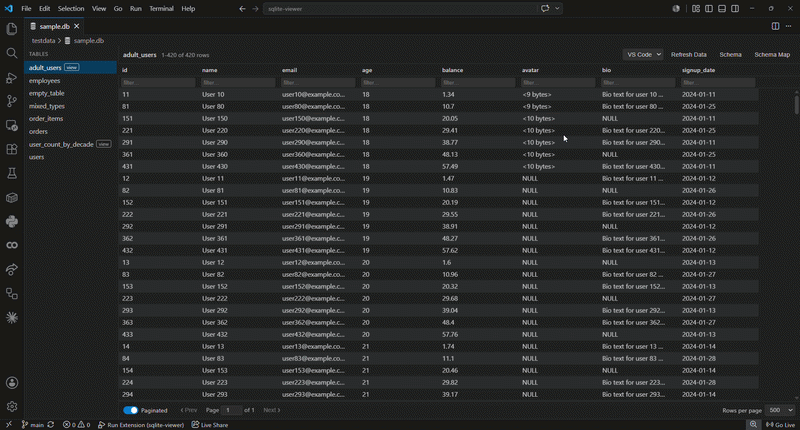Open the Manage gear icon
Viewport: 800px width, 430px height.
point(12,407)
